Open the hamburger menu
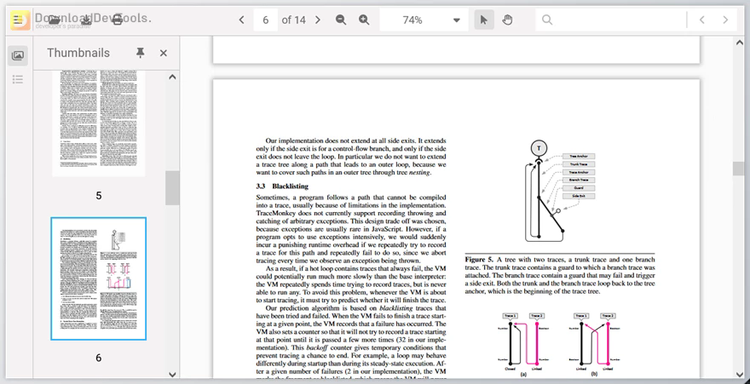 click(x=19, y=20)
